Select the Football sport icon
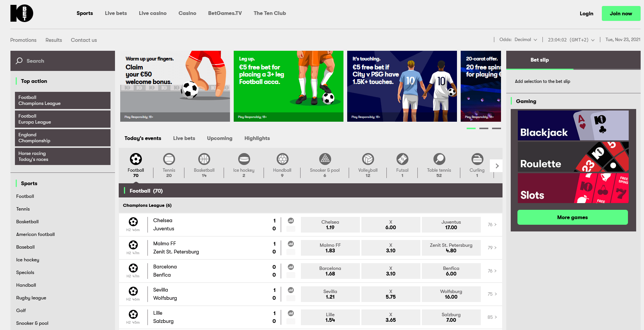 (136, 159)
